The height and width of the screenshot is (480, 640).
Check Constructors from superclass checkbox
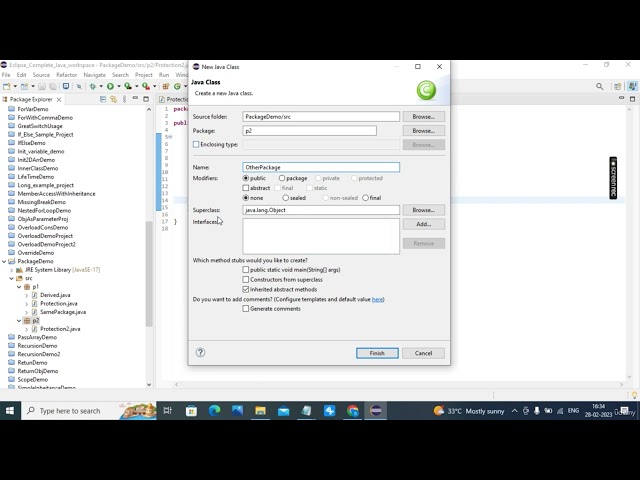pos(246,280)
